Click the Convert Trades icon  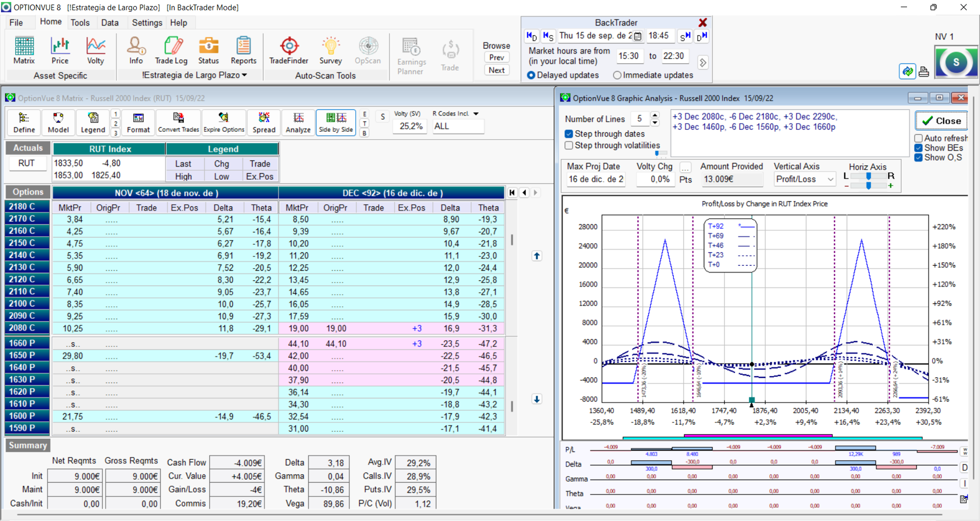pyautogui.click(x=178, y=123)
